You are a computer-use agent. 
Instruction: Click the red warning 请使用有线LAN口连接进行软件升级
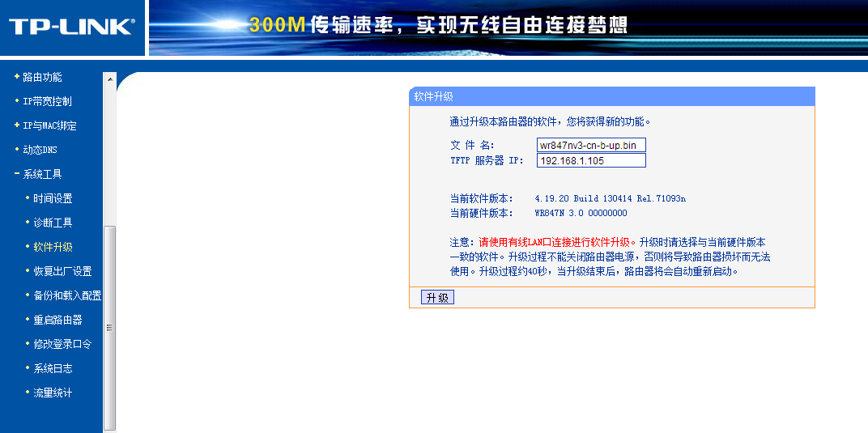(557, 242)
